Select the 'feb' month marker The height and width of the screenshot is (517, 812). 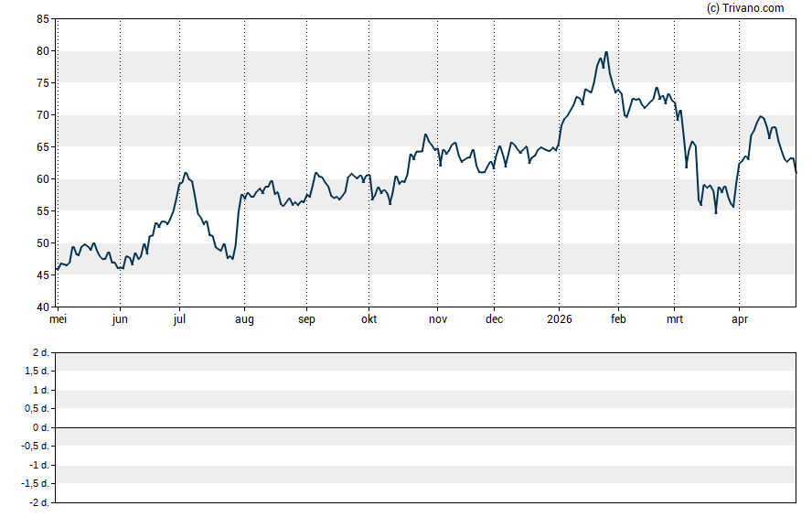(618, 319)
